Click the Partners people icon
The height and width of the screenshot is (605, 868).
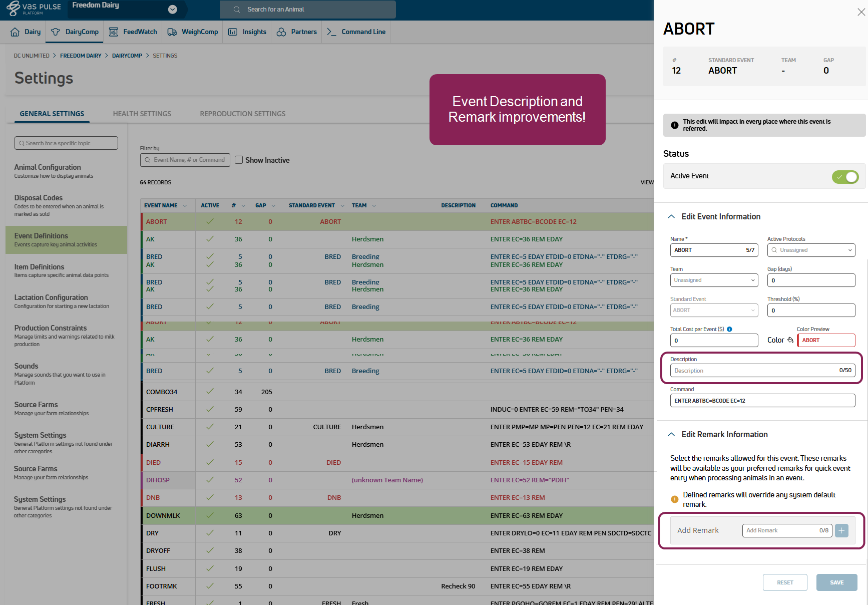coord(281,32)
